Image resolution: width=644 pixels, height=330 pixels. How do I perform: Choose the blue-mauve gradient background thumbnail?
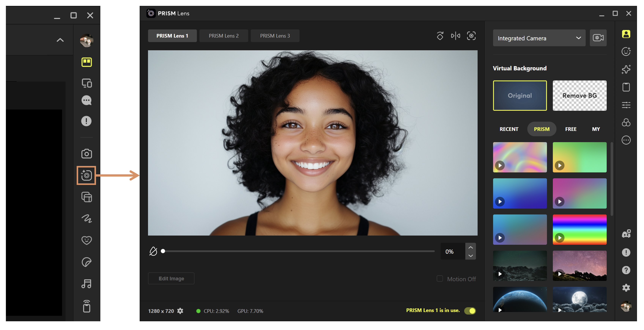[520, 229]
